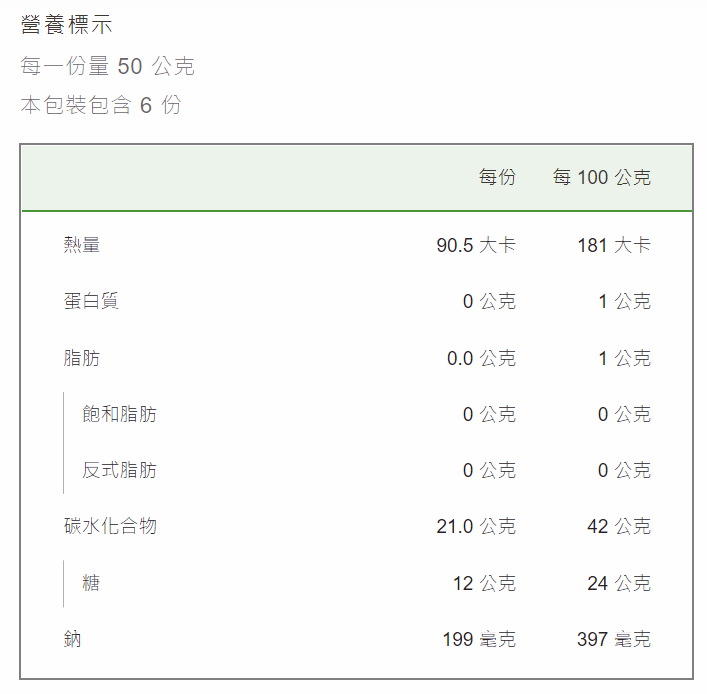Click the 0.0 公克 fat per-serving value
Image resolution: width=707 pixels, height=694 pixels.
pos(482,358)
